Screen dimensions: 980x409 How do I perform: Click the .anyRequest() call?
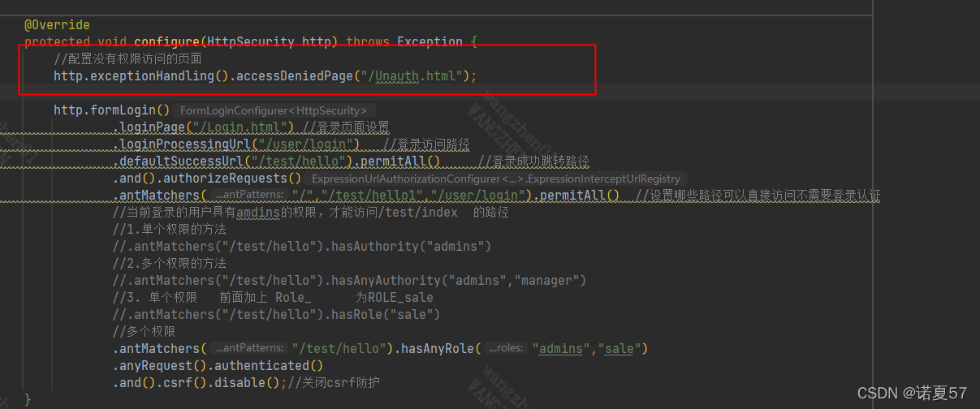click(159, 366)
